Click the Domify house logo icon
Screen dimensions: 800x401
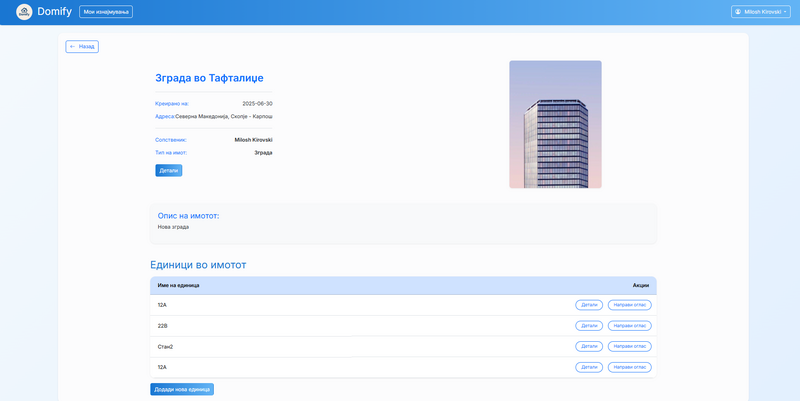[24, 12]
